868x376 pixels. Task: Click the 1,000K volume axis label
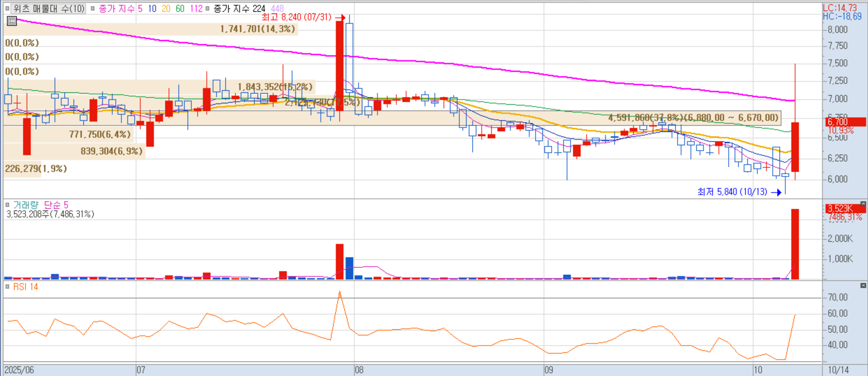[840, 259]
